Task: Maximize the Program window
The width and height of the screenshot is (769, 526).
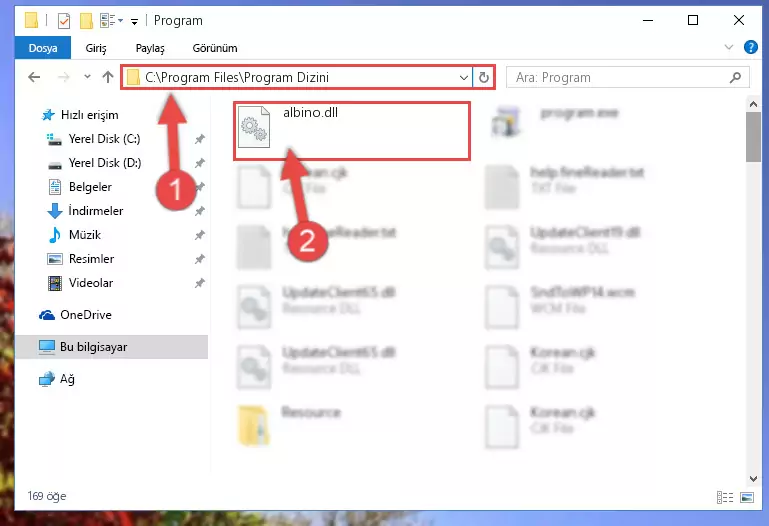Action: click(693, 21)
